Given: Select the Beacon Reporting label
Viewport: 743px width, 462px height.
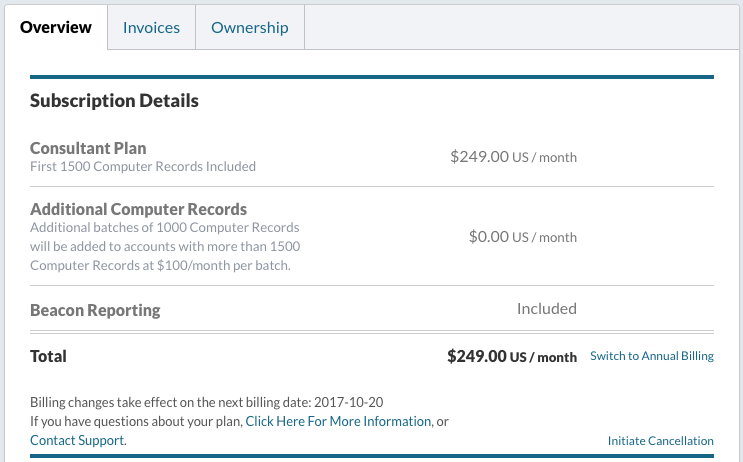Looking at the screenshot, I should [x=95, y=310].
